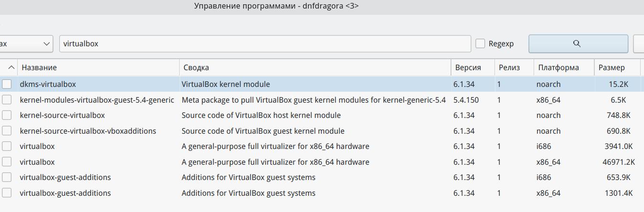Mark kernel-source-virtualbox for installation
Image resolution: width=644 pixels, height=212 pixels.
point(7,116)
